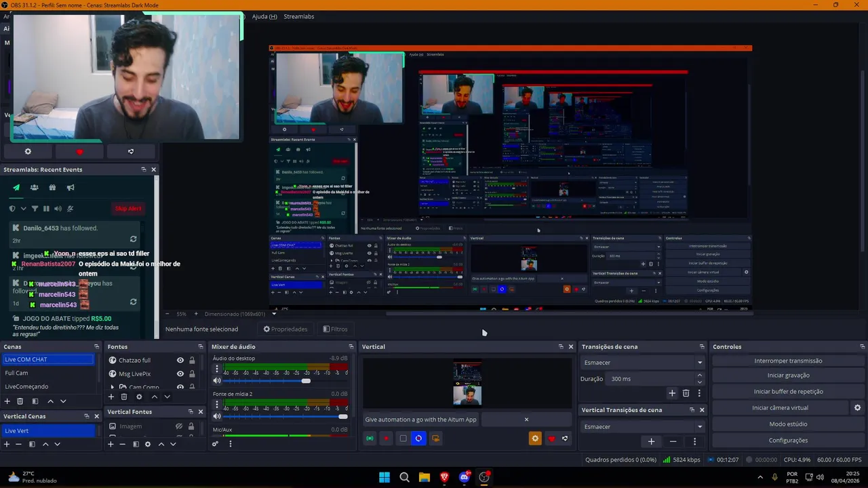Select the Full Cam scene
The width and height of the screenshot is (868, 488).
[x=47, y=373]
